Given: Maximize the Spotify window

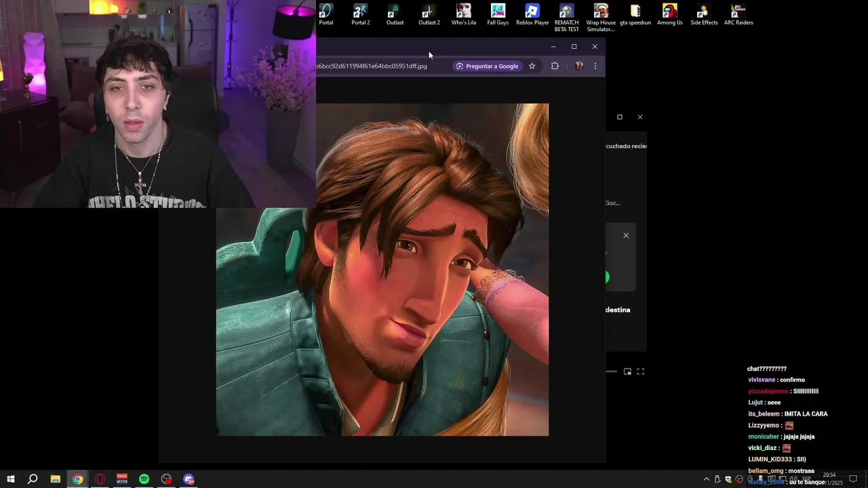Looking at the screenshot, I should (x=619, y=117).
